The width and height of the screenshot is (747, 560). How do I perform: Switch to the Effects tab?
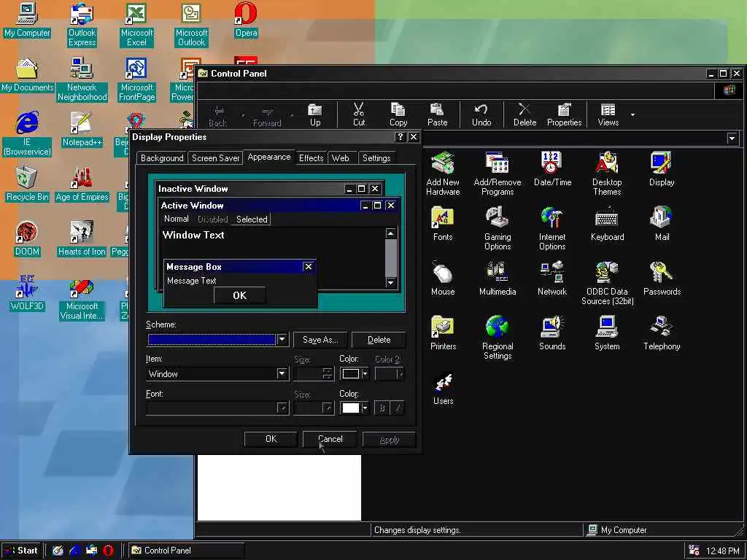point(311,158)
